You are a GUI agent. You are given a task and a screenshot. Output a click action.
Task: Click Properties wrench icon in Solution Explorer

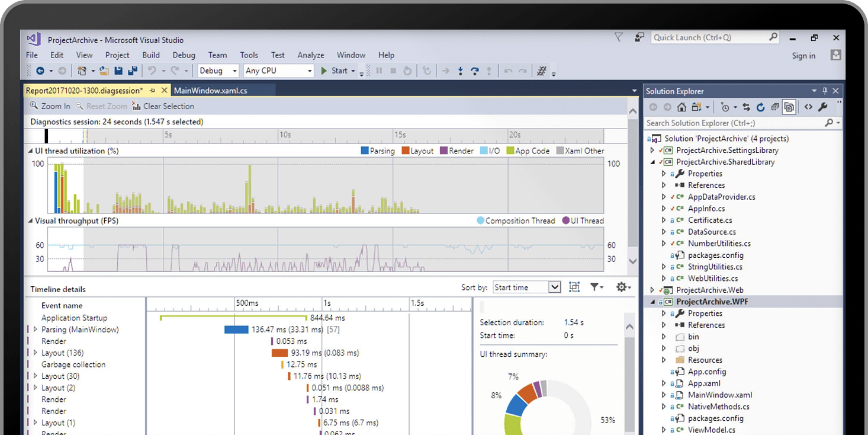click(x=822, y=107)
